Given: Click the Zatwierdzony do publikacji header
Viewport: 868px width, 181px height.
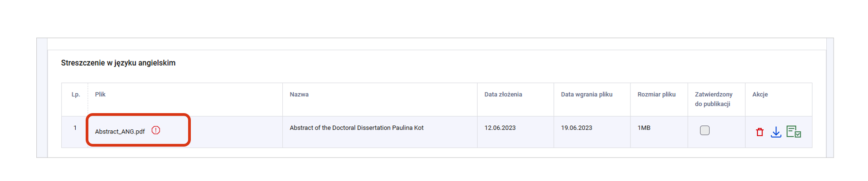Looking at the screenshot, I should click(x=713, y=99).
